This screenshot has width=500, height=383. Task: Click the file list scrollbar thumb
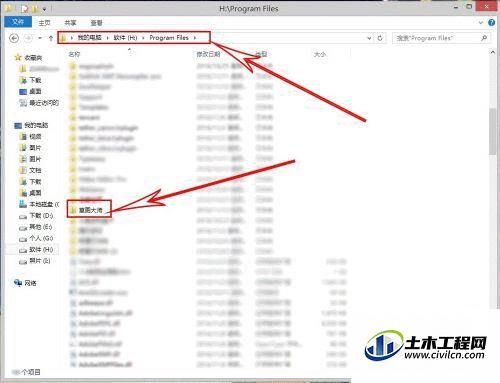pos(493,131)
